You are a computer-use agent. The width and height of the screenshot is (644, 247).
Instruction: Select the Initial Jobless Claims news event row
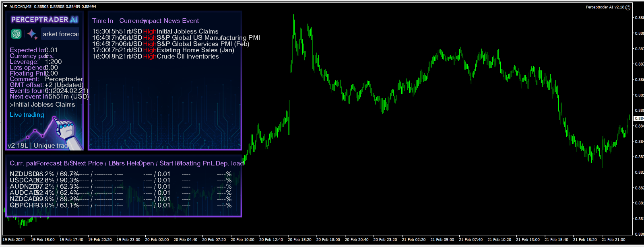click(187, 31)
